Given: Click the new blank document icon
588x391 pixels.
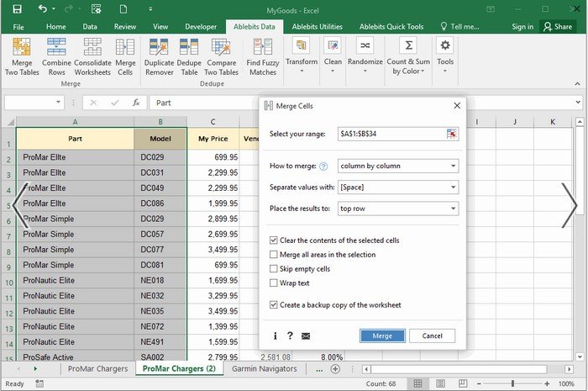Looking at the screenshot, I should [123, 9].
